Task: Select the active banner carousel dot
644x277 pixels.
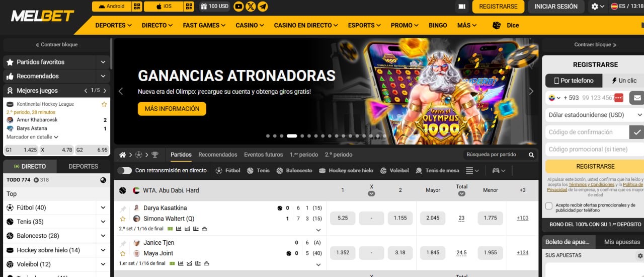Action: [291, 136]
